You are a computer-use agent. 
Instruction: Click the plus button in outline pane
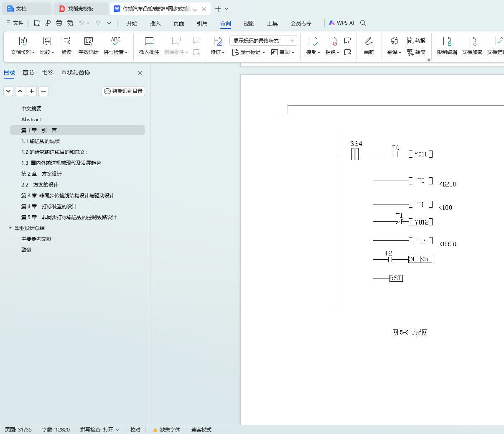pyautogui.click(x=32, y=91)
